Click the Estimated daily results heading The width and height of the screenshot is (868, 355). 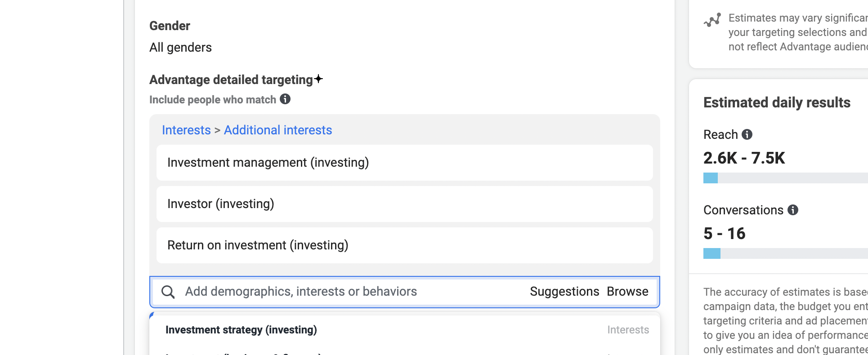click(x=777, y=102)
